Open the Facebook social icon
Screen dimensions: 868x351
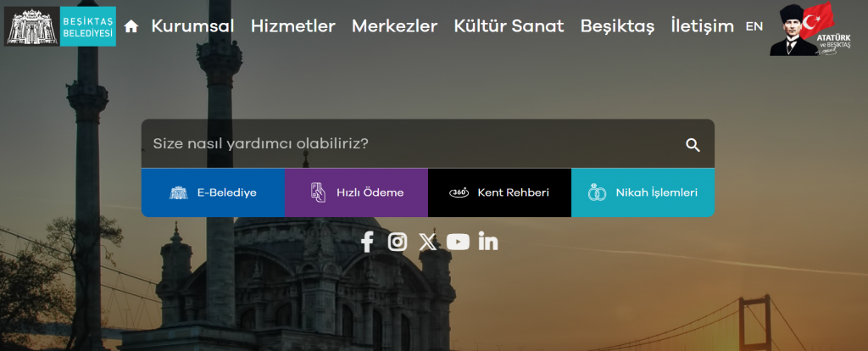pos(367,242)
